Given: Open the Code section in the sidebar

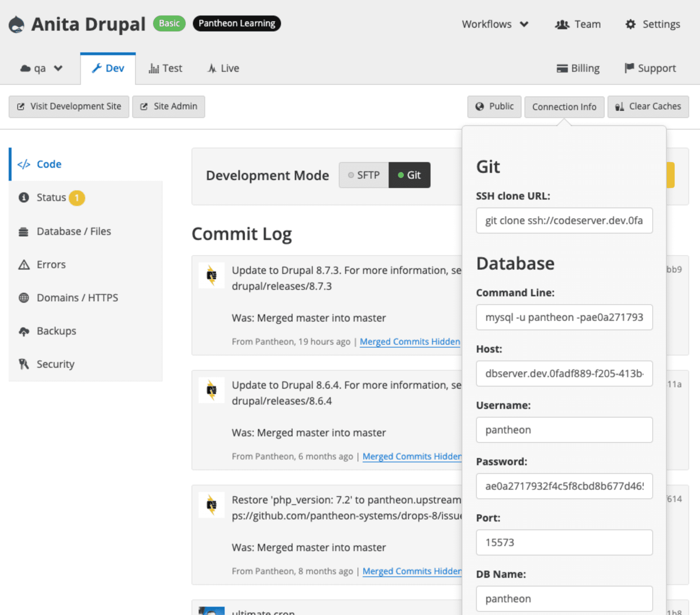Looking at the screenshot, I should [48, 164].
